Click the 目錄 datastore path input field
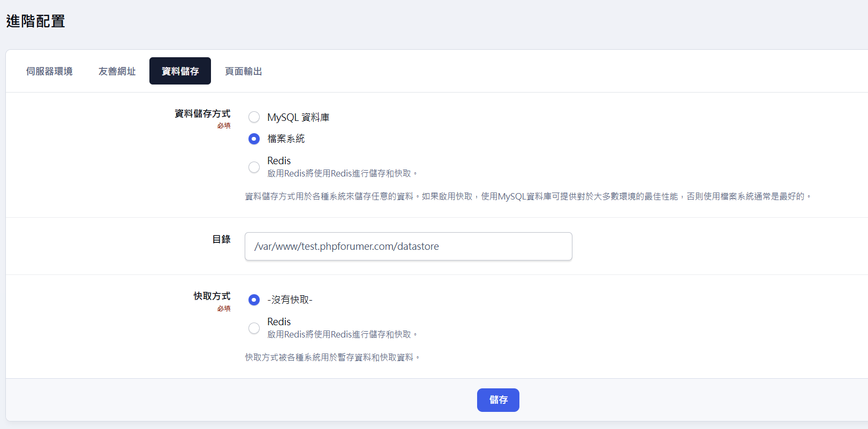Screen dimensions: 868x429 coord(408,247)
